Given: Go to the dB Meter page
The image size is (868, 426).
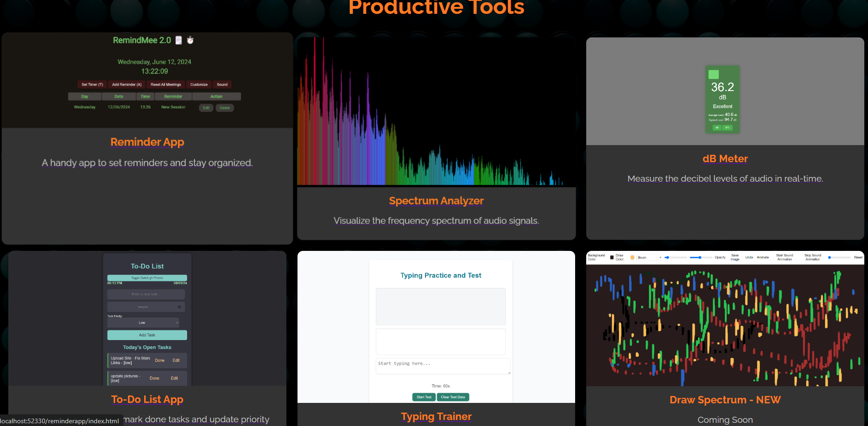Looking at the screenshot, I should (x=725, y=159).
